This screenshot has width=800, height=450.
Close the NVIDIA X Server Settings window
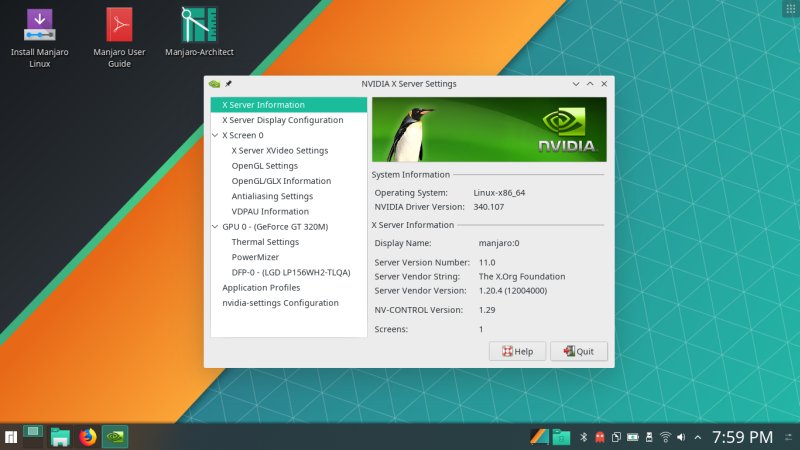(x=604, y=84)
